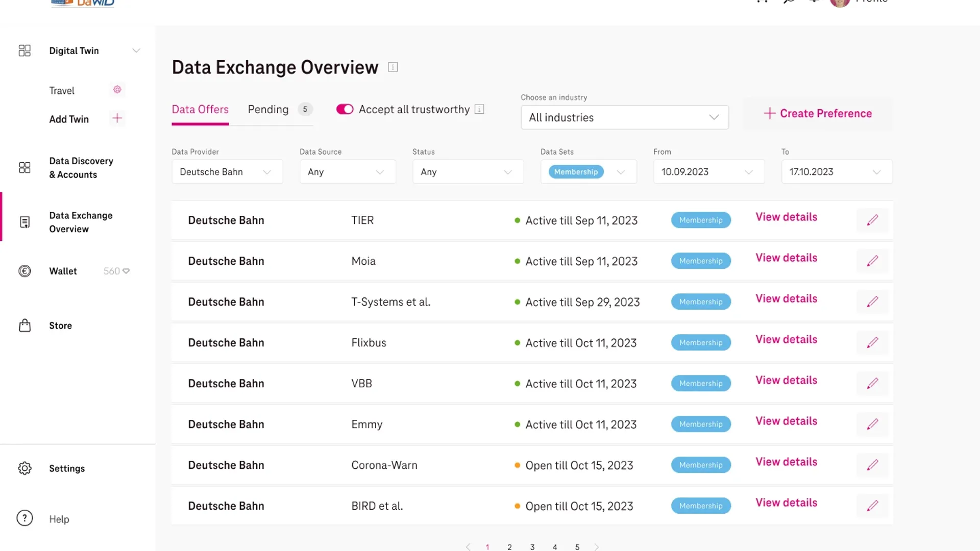Click the plus icon next to Add Twin
Image resolution: width=980 pixels, height=551 pixels.
[x=117, y=118]
